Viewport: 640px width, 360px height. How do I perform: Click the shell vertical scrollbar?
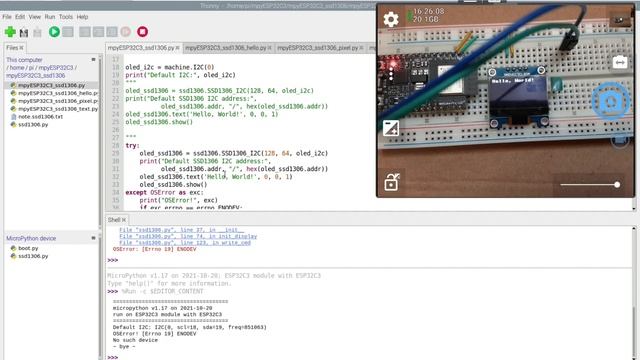pyautogui.click(x=634, y=293)
